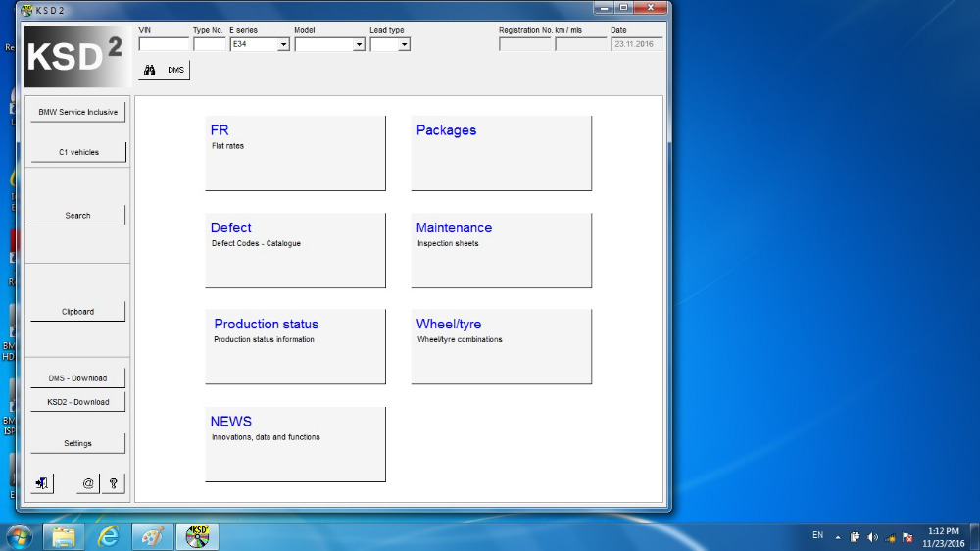Viewport: 980px width, 551px height.
Task: Open the FR Flat rates tile
Action: tap(295, 153)
